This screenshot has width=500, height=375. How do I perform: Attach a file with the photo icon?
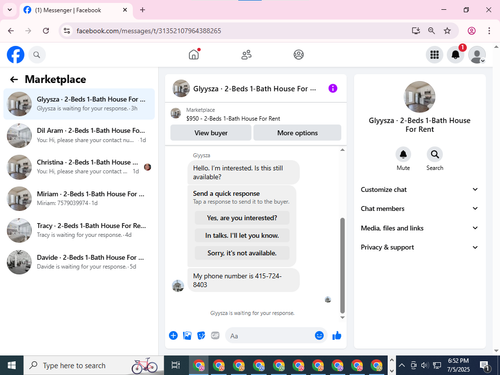187,335
